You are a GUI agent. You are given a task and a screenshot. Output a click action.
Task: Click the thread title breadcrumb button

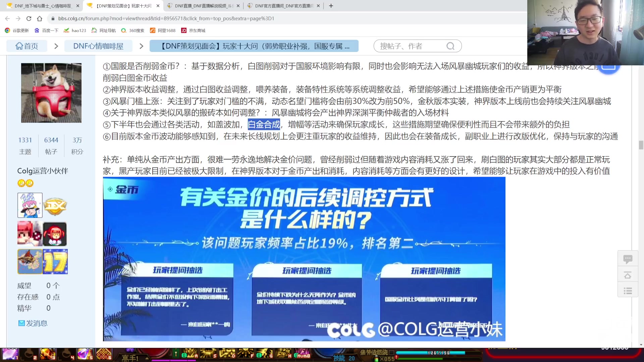(x=254, y=46)
